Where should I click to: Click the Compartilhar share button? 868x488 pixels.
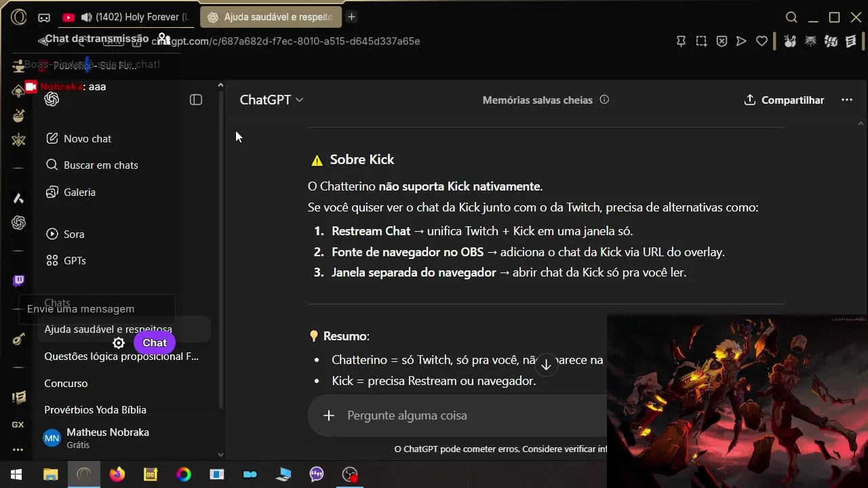click(785, 100)
